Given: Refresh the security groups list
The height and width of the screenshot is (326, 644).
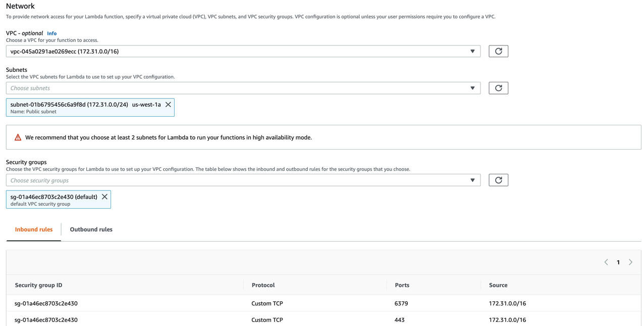Looking at the screenshot, I should [498, 179].
